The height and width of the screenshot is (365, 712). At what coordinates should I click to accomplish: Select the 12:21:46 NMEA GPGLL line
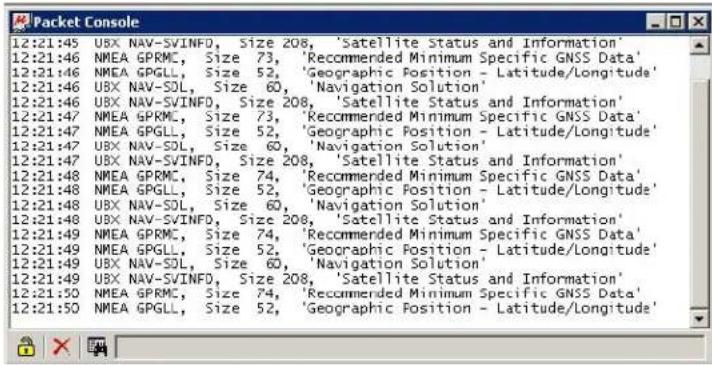pos(334,73)
